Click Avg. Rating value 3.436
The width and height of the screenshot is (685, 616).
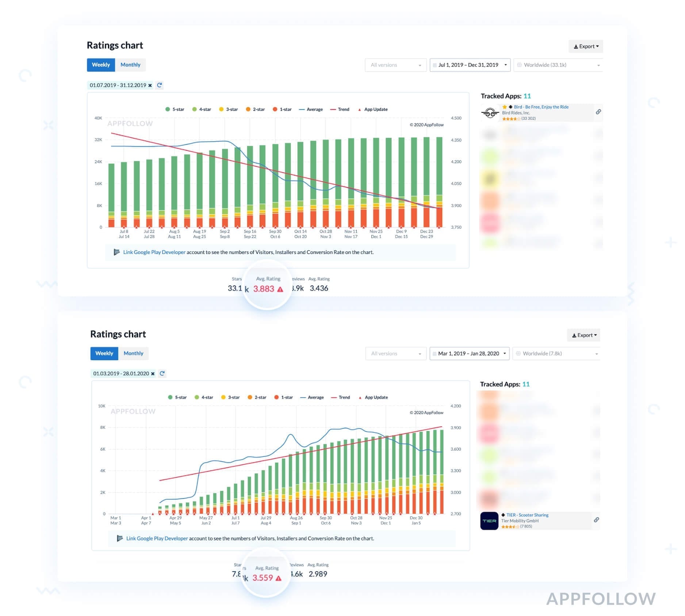click(319, 288)
